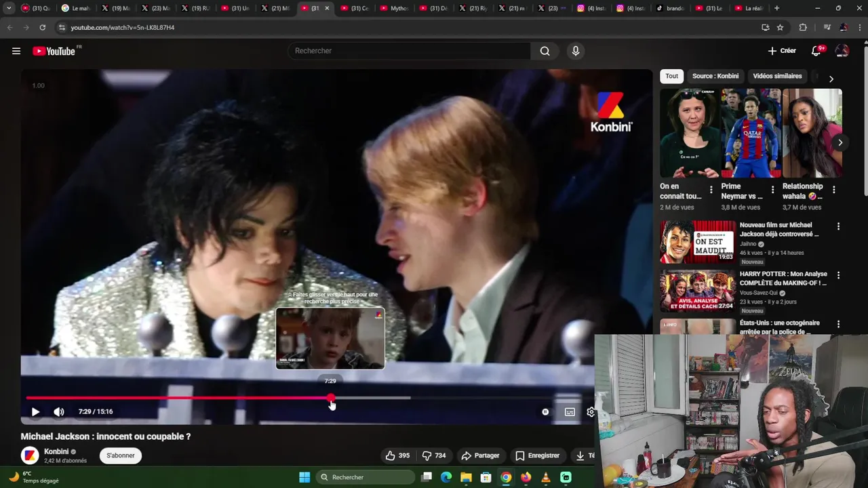View site information icon beside the URL
This screenshot has height=488, width=868.
(62, 27)
